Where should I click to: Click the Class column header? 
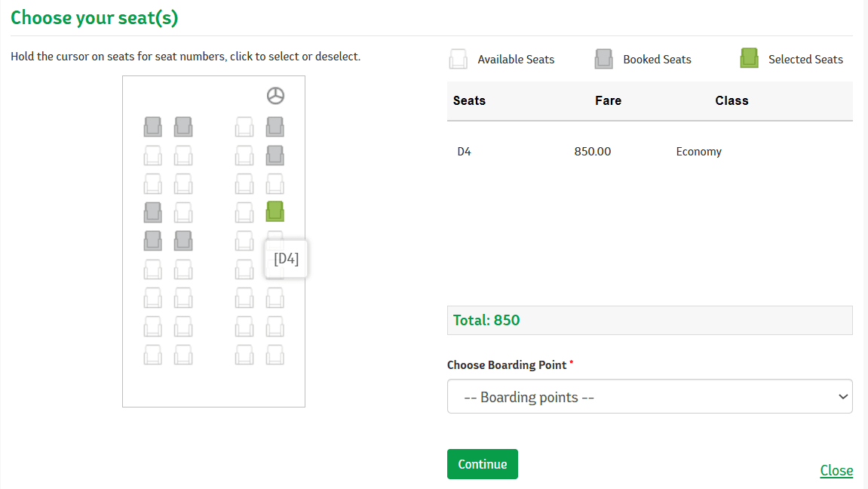pyautogui.click(x=732, y=101)
